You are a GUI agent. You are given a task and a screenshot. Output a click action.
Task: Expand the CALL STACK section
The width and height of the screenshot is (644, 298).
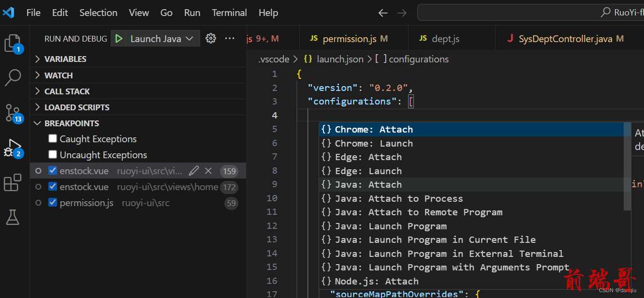[x=138, y=91]
